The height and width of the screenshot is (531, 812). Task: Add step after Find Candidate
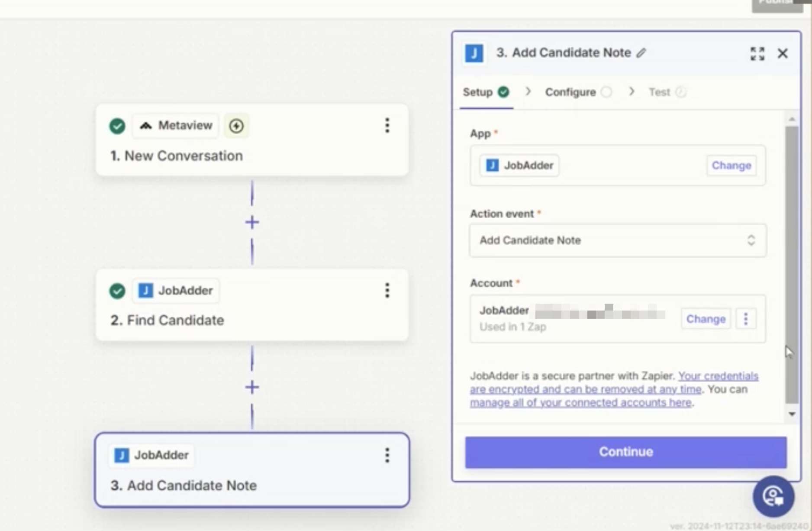(252, 387)
